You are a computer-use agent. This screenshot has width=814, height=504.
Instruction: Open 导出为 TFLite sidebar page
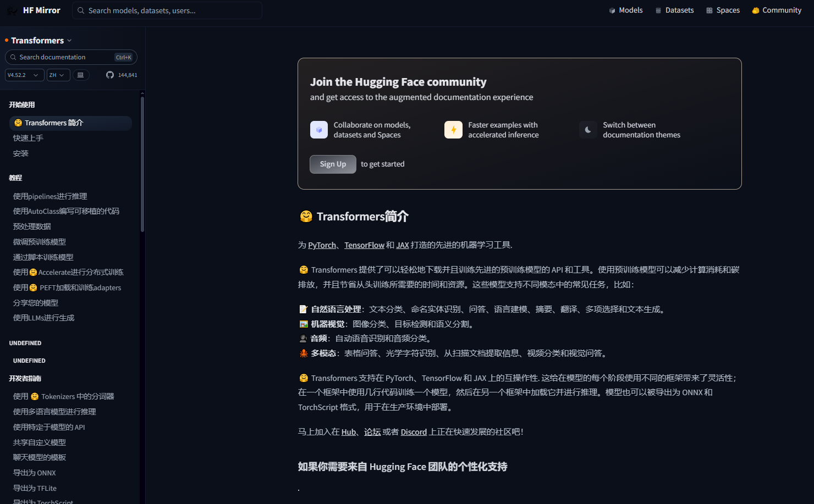pyautogui.click(x=35, y=488)
